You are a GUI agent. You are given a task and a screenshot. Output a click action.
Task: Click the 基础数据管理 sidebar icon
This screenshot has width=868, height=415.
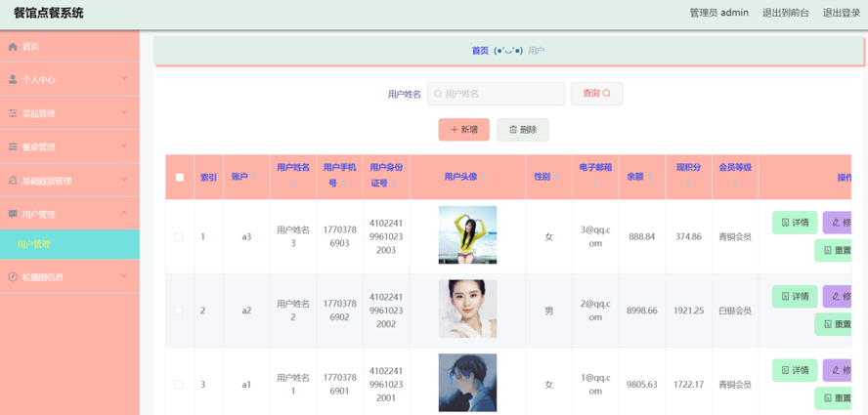pyautogui.click(x=13, y=181)
